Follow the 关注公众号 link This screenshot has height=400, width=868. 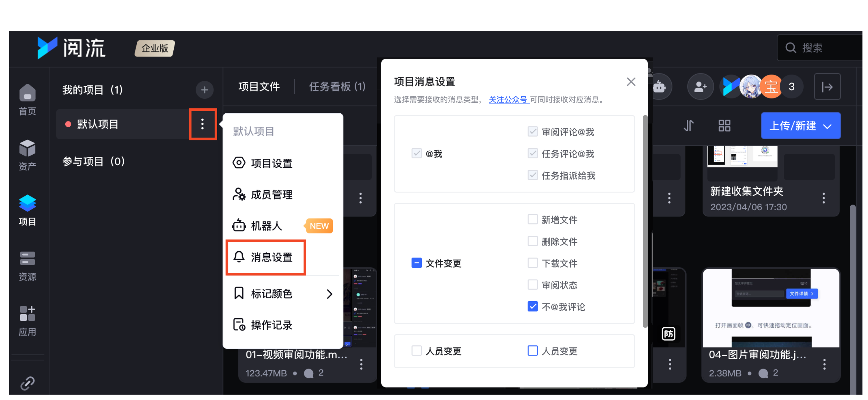pos(508,100)
